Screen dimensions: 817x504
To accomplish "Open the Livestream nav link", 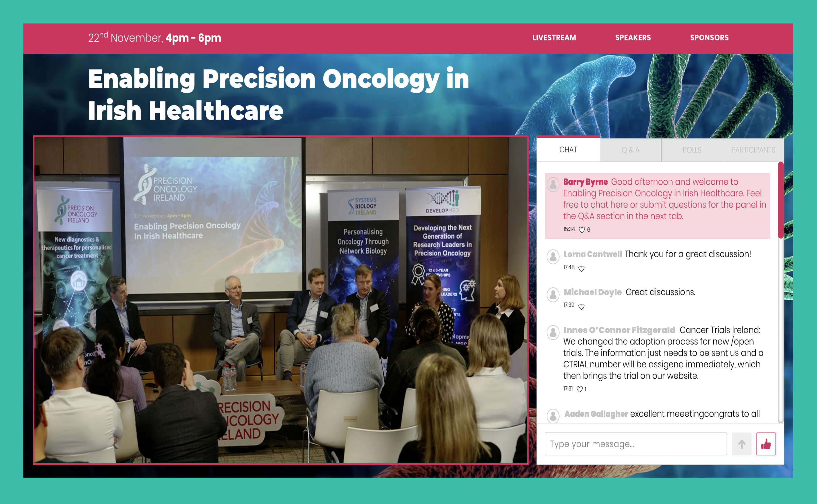I will (554, 38).
